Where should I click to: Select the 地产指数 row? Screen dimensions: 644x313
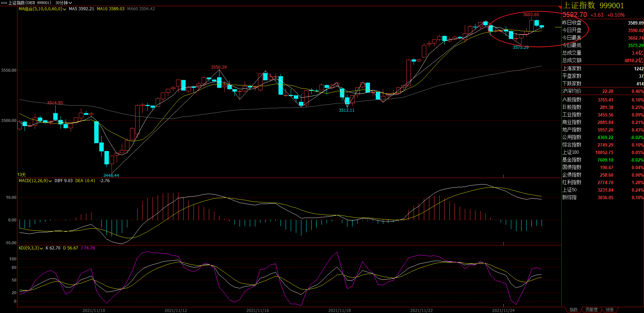point(602,130)
